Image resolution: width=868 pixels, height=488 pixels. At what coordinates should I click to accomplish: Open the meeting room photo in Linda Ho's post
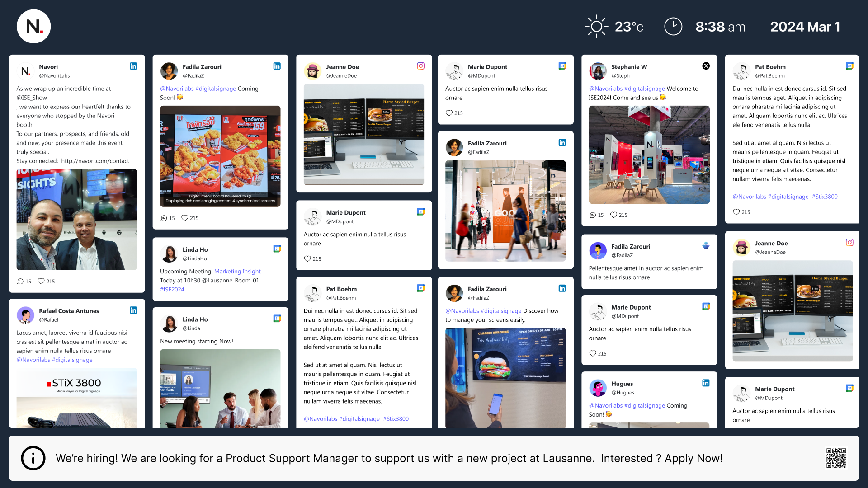[220, 389]
